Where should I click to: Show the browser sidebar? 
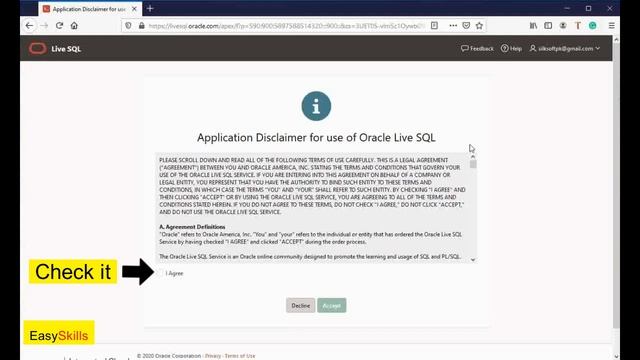point(548,25)
